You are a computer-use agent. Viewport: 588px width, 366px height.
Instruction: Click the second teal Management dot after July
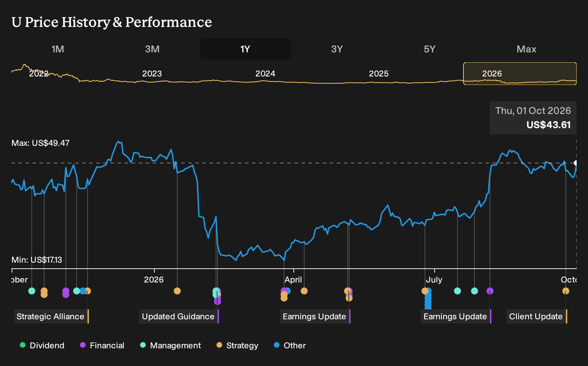[474, 291]
